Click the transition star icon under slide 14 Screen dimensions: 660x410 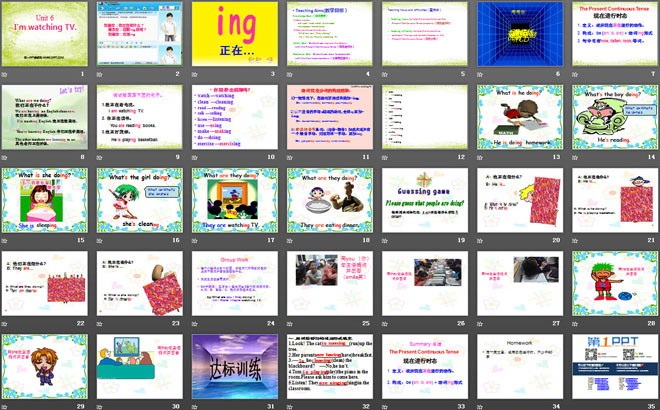(x=575, y=157)
